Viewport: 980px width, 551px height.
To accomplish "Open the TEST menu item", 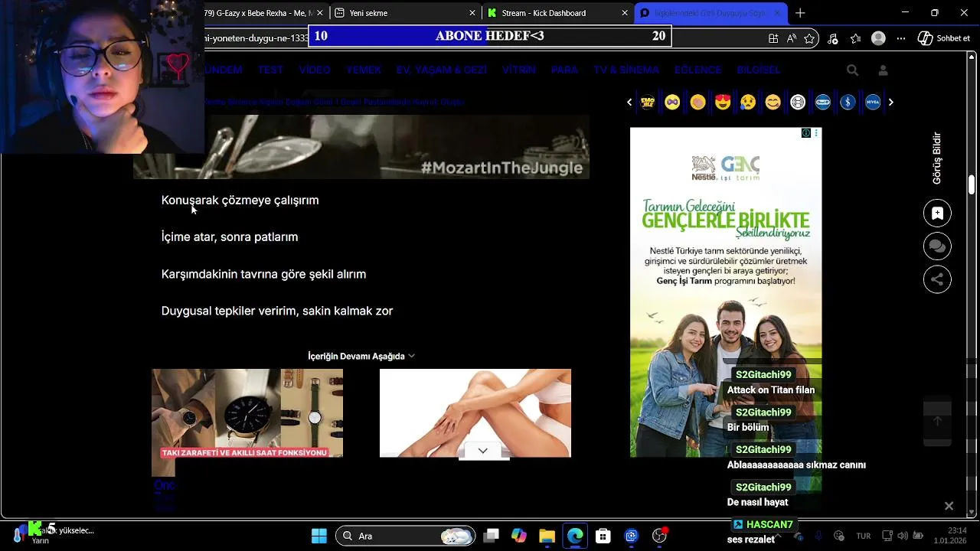I will click(270, 70).
